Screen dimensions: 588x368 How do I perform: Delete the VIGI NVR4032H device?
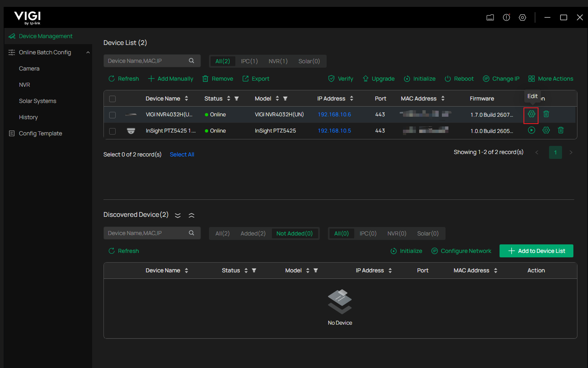point(546,114)
